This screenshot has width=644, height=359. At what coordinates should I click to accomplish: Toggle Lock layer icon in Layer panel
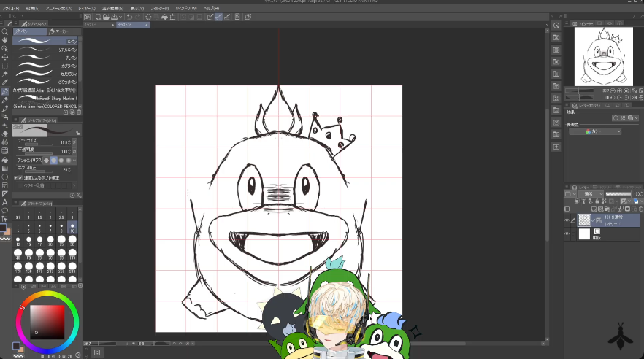pos(597,201)
